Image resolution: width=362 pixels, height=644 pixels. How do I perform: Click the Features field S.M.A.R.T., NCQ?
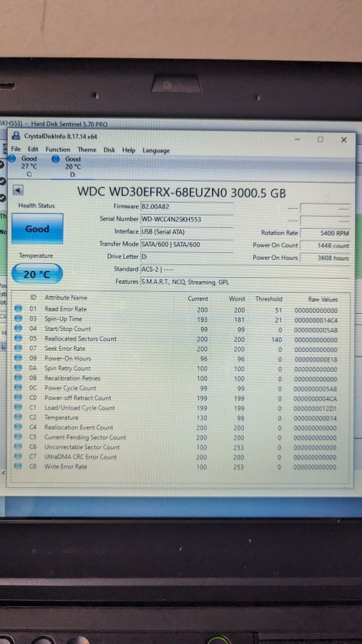[245, 282]
